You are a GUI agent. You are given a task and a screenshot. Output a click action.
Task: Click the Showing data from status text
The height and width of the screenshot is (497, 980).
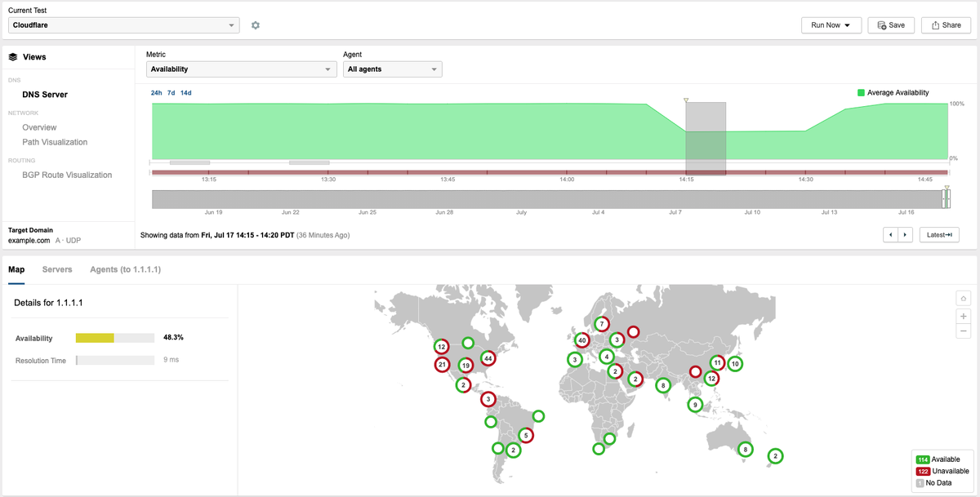point(245,235)
